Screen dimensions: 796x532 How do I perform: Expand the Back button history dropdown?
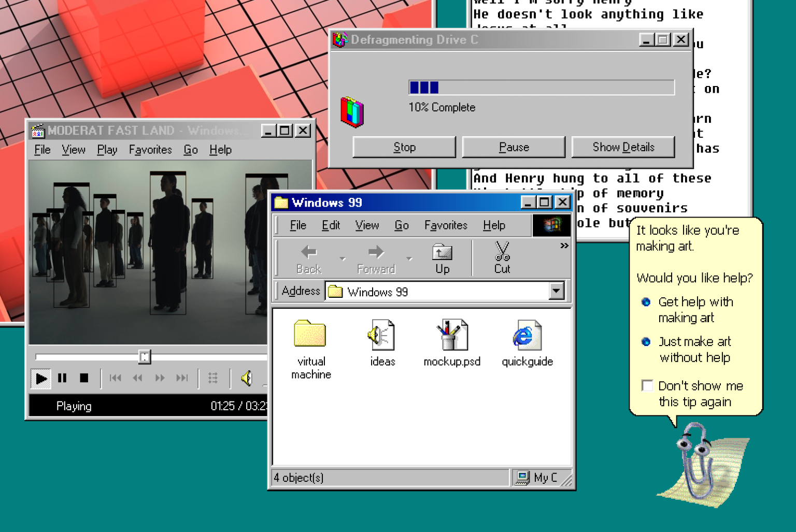click(x=342, y=257)
